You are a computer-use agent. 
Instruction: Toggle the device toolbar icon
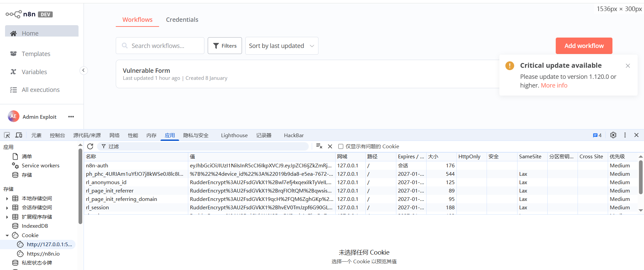click(x=19, y=135)
